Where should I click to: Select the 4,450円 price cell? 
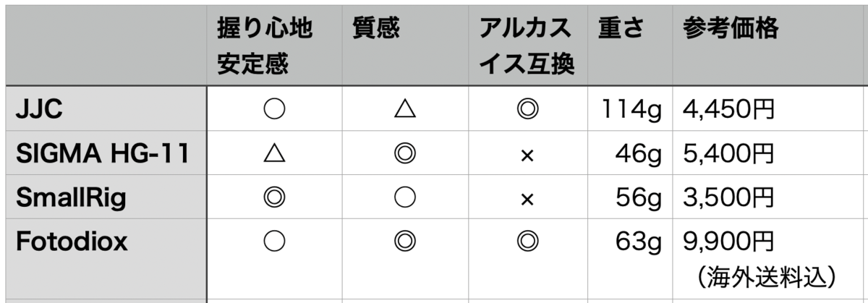(x=728, y=110)
